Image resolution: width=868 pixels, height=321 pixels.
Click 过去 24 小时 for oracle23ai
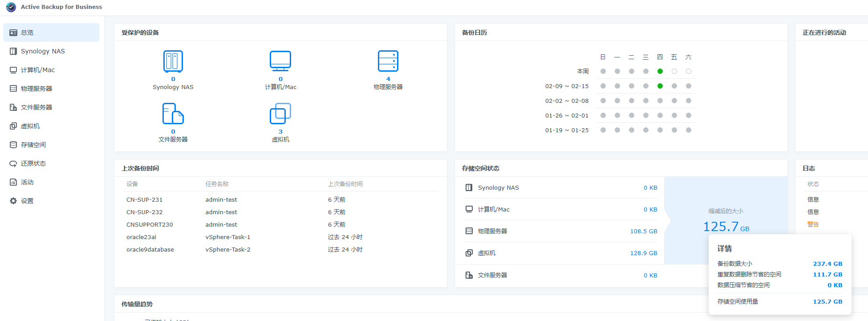(x=345, y=237)
